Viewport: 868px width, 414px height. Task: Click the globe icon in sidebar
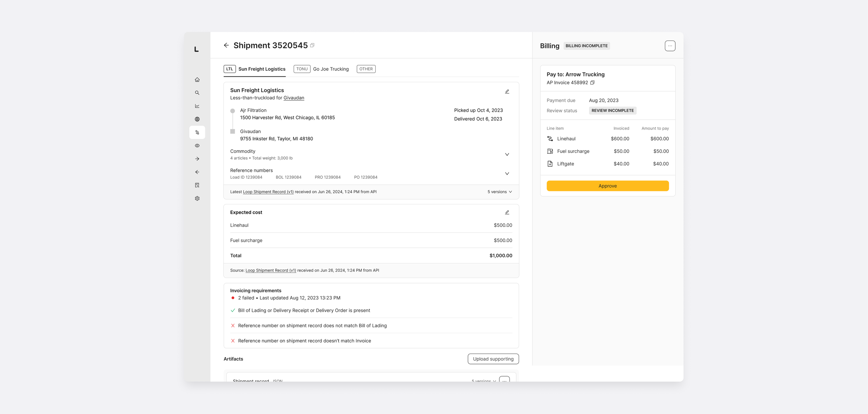pyautogui.click(x=197, y=119)
